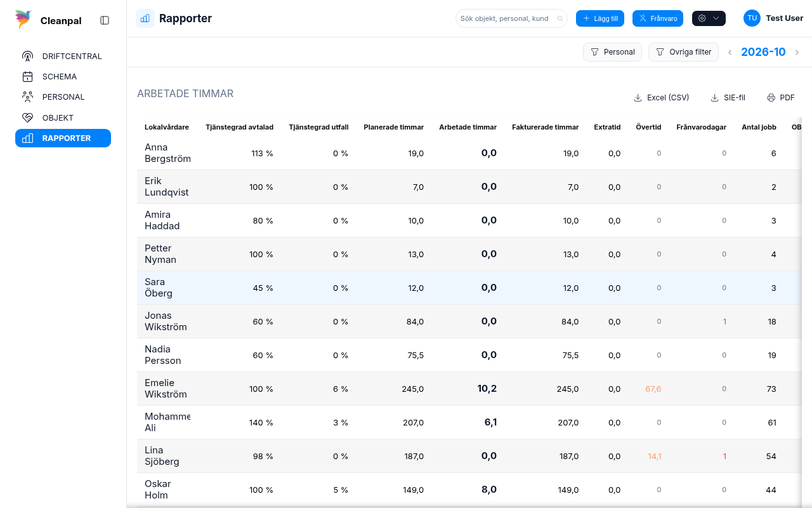Open Driftcentral from the sidebar
The image size is (812, 508).
(x=63, y=56)
